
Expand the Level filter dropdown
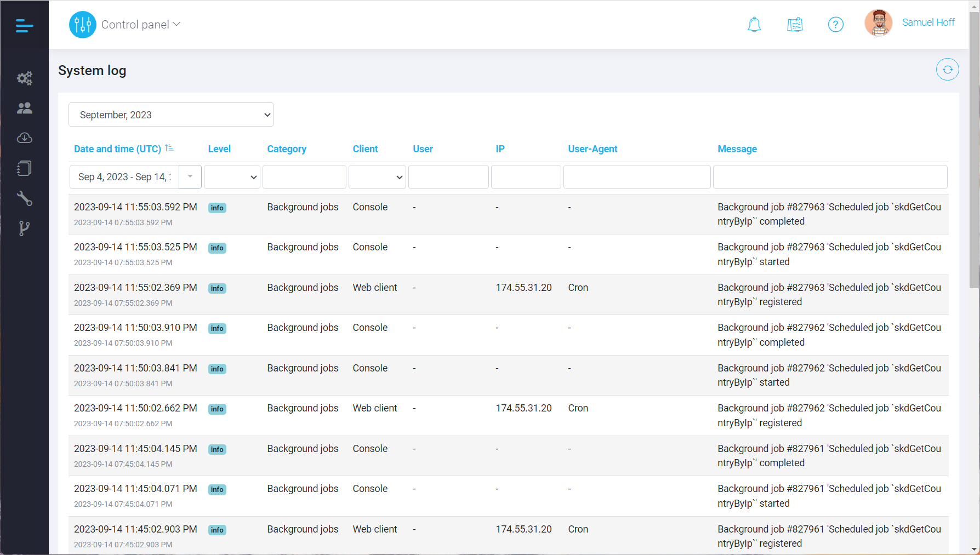click(x=231, y=176)
